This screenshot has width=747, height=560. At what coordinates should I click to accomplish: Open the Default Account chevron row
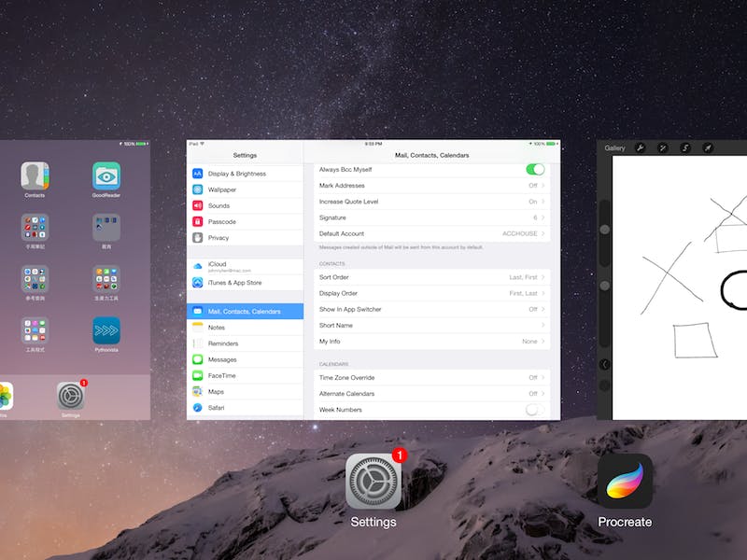tap(431, 233)
